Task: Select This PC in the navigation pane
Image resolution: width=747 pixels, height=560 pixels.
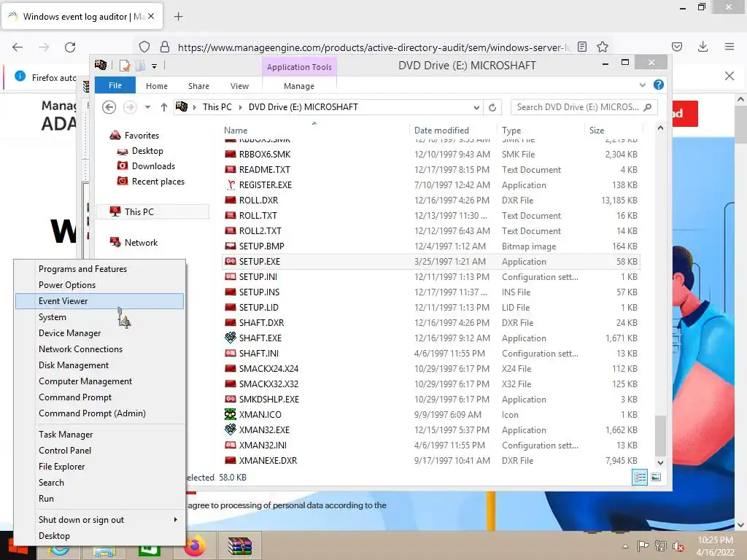Action: click(x=152, y=212)
